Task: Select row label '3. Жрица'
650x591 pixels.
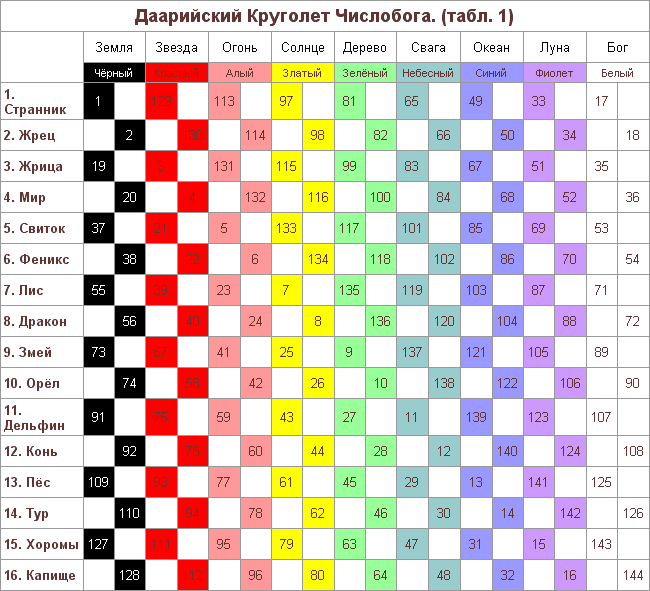Action: pyautogui.click(x=41, y=166)
